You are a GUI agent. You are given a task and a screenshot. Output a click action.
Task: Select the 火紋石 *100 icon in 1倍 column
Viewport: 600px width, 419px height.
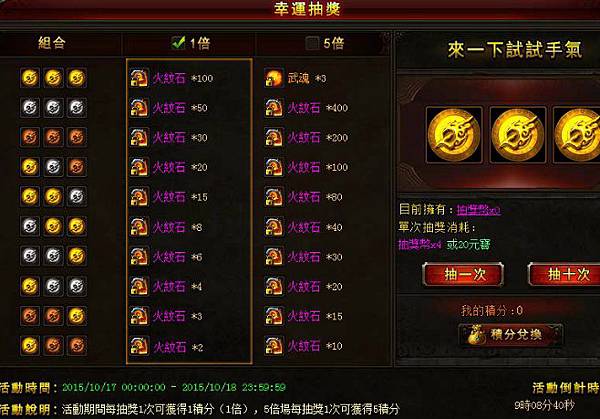tap(139, 78)
